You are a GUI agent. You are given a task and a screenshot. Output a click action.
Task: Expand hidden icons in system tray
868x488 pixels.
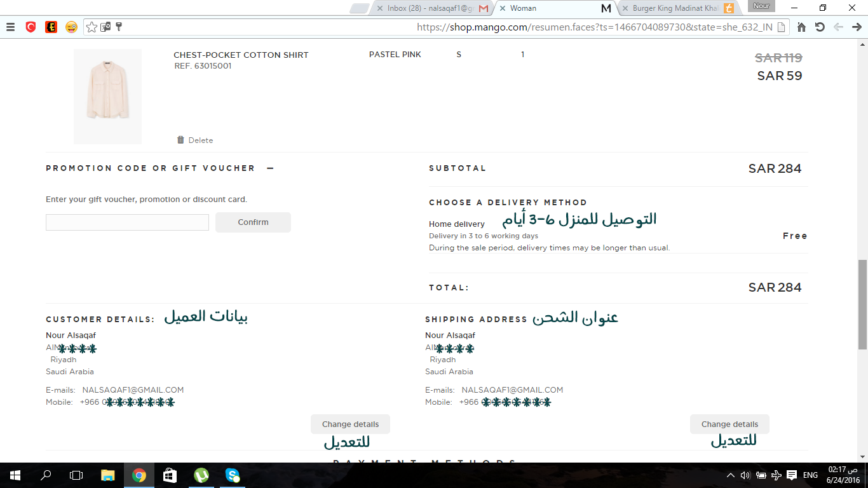pyautogui.click(x=729, y=475)
